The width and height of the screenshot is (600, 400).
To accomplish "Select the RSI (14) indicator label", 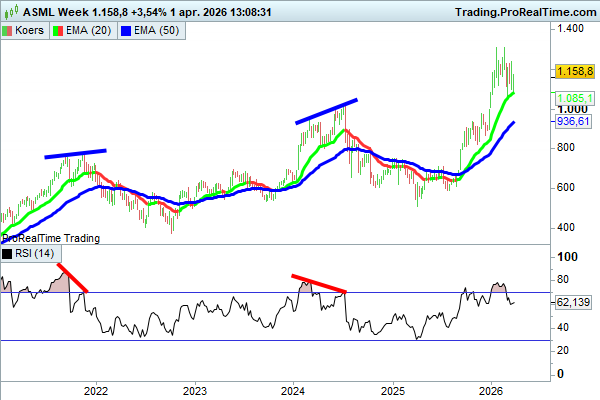I will point(34,253).
